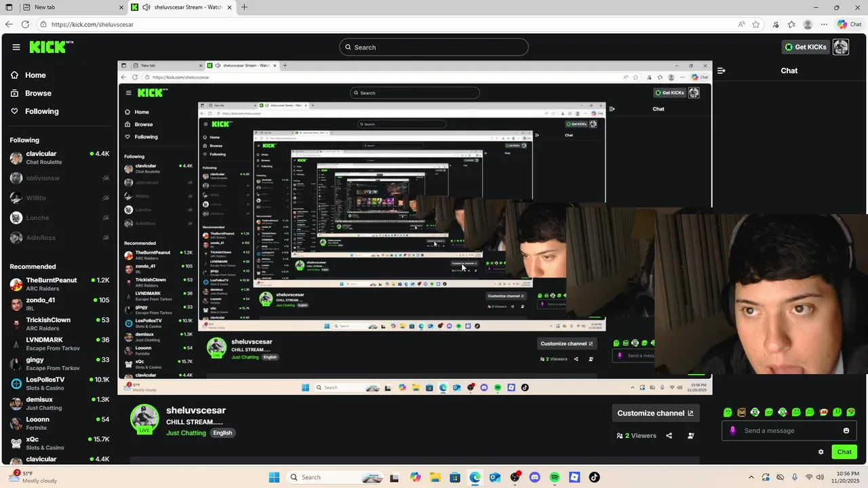The height and width of the screenshot is (488, 868).
Task: Open demisux recommended channel
Action: tap(60, 403)
